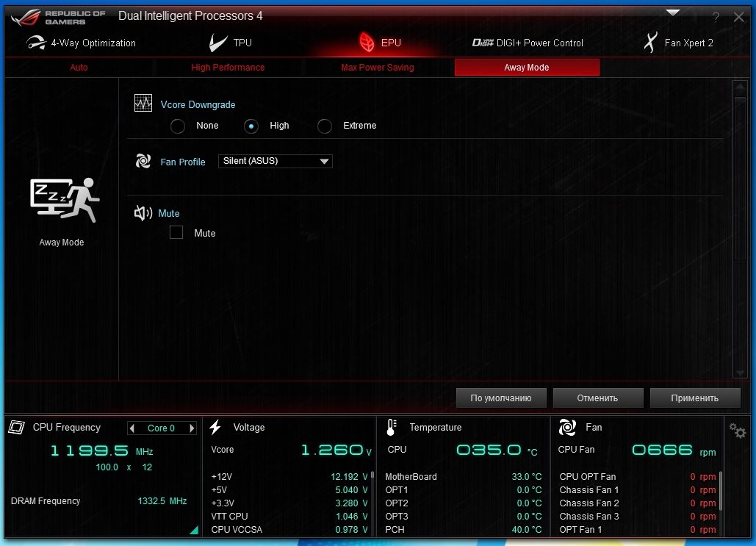756x546 pixels.
Task: Click the DIGI+ Power Control logo icon
Action: [x=483, y=43]
